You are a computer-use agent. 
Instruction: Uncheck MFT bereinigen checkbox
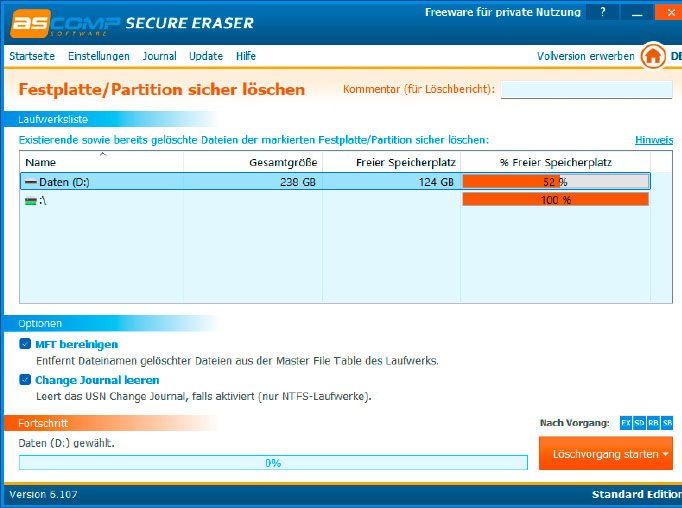25,344
